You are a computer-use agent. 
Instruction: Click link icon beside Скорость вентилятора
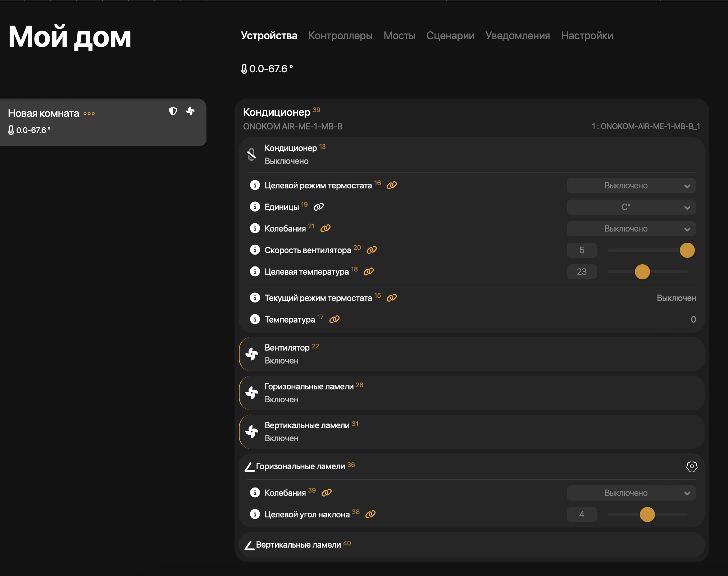pos(372,250)
